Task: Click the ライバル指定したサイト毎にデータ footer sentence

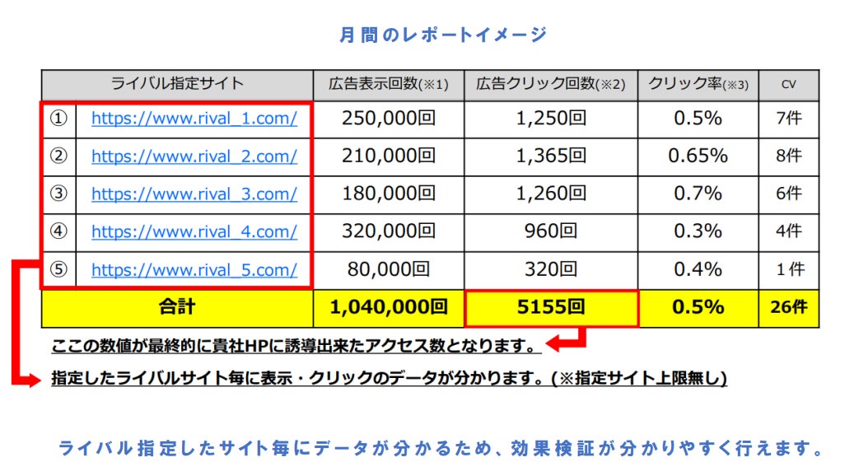Action: point(441,448)
